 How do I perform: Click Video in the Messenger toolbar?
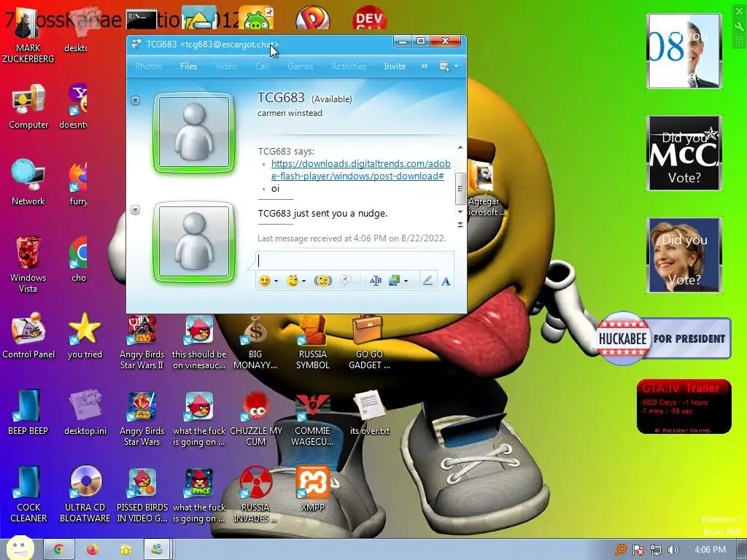(x=226, y=66)
